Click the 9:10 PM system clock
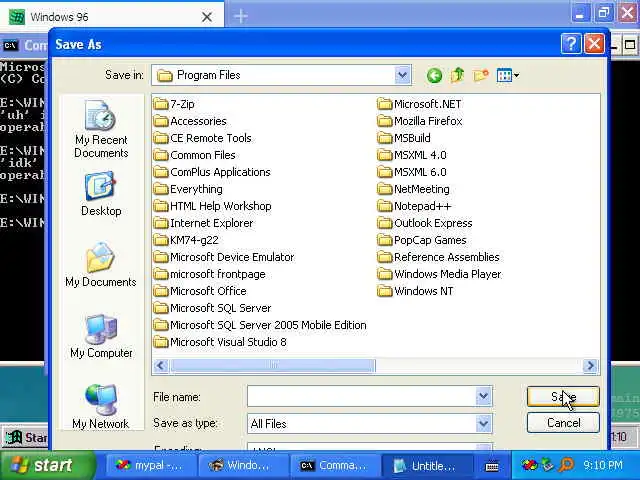This screenshot has height=480, width=640. 603,465
